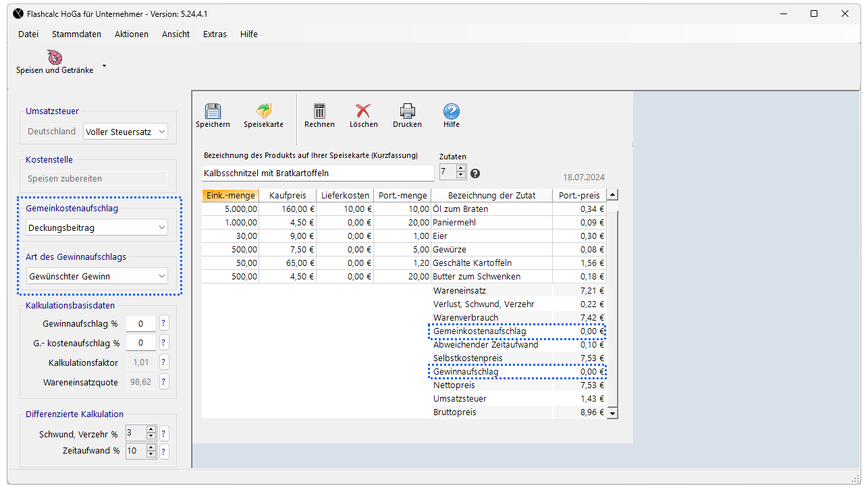868x488 pixels.
Task: Click the Speisen und Getränke shrimp icon
Action: (55, 57)
